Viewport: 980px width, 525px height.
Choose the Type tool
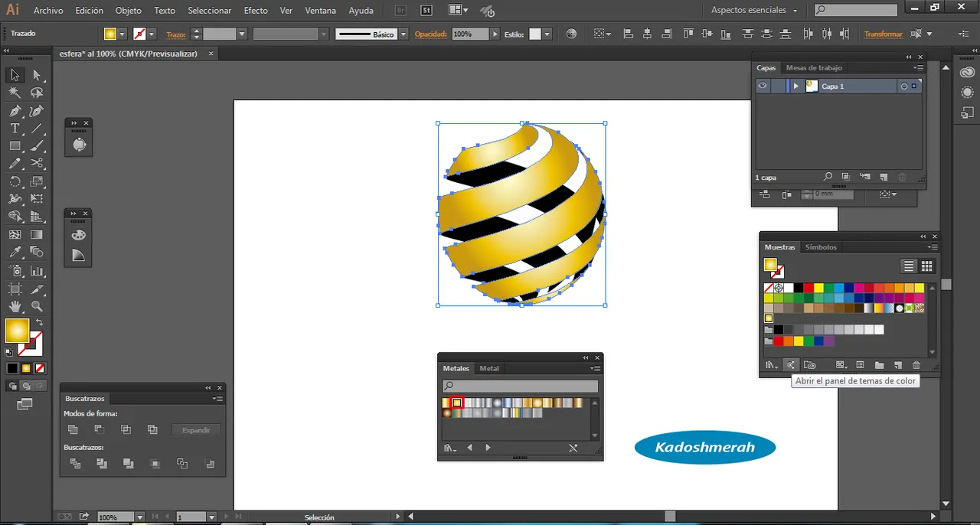pyautogui.click(x=15, y=129)
